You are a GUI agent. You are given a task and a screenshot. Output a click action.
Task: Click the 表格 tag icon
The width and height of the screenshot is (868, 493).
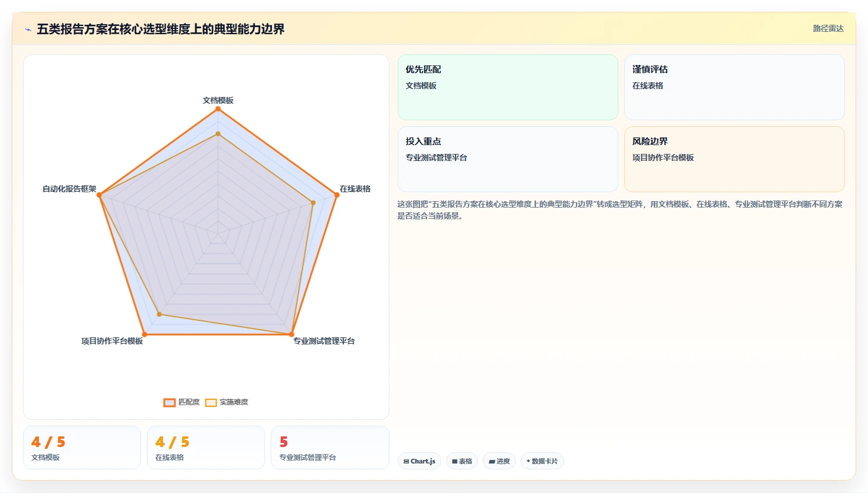(x=455, y=462)
